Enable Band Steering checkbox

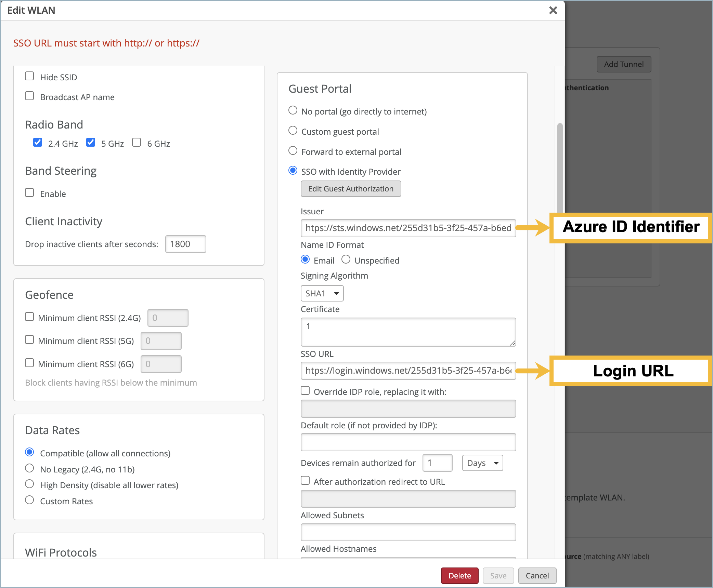(30, 193)
